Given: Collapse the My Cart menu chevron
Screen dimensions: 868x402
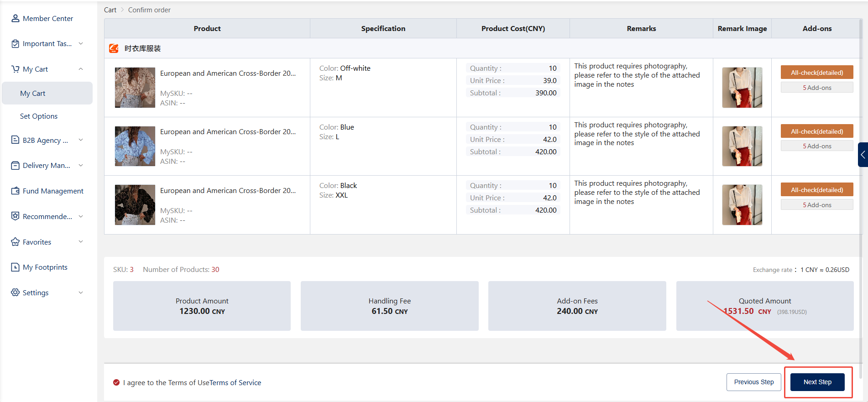Looking at the screenshot, I should point(81,69).
